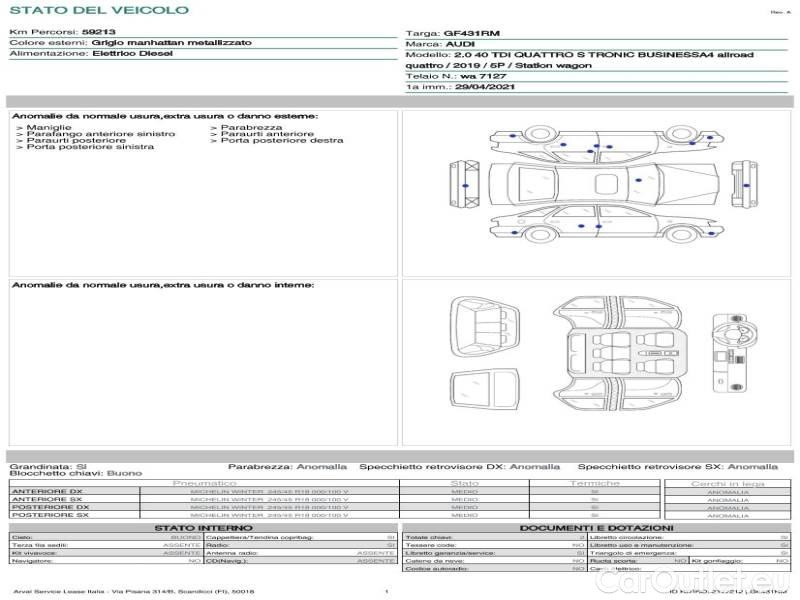Screen dimensions: 800x600
Task: Click the 'DOCUMENTI E DOTAZIONI' section header
Action: click(x=596, y=528)
